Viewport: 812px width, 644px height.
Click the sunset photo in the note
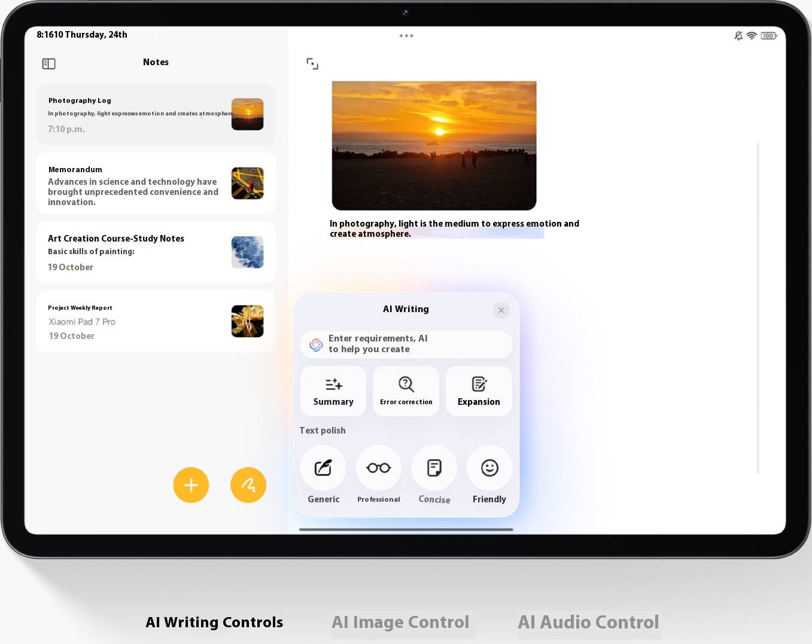[x=434, y=146]
